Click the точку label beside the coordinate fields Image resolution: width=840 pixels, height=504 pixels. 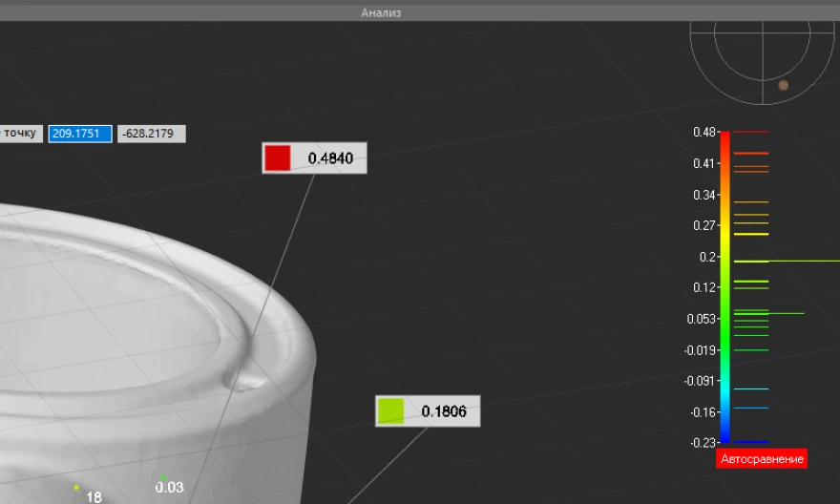[x=19, y=134]
